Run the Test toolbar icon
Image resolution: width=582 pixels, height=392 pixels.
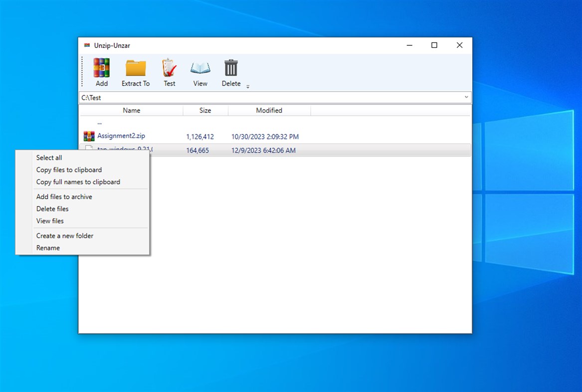(x=169, y=68)
